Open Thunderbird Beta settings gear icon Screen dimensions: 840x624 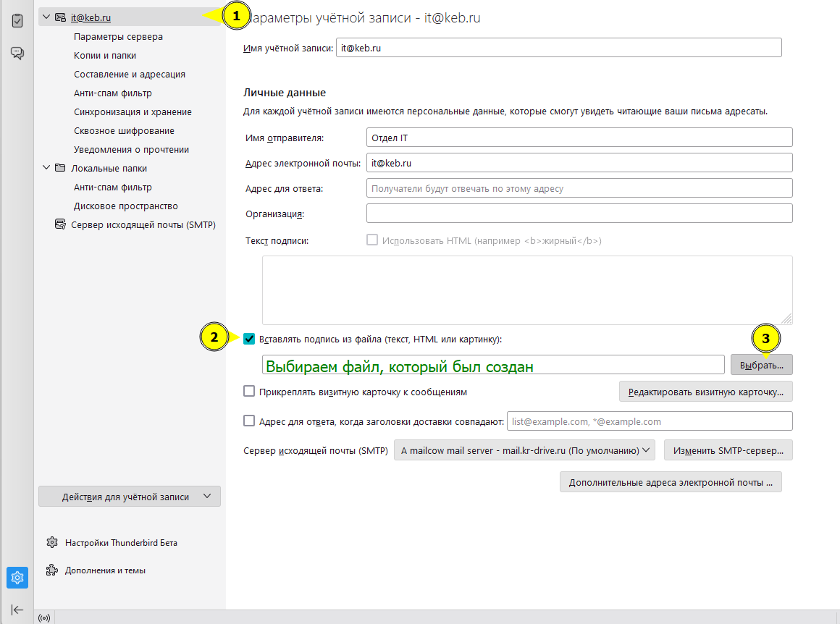(x=52, y=542)
